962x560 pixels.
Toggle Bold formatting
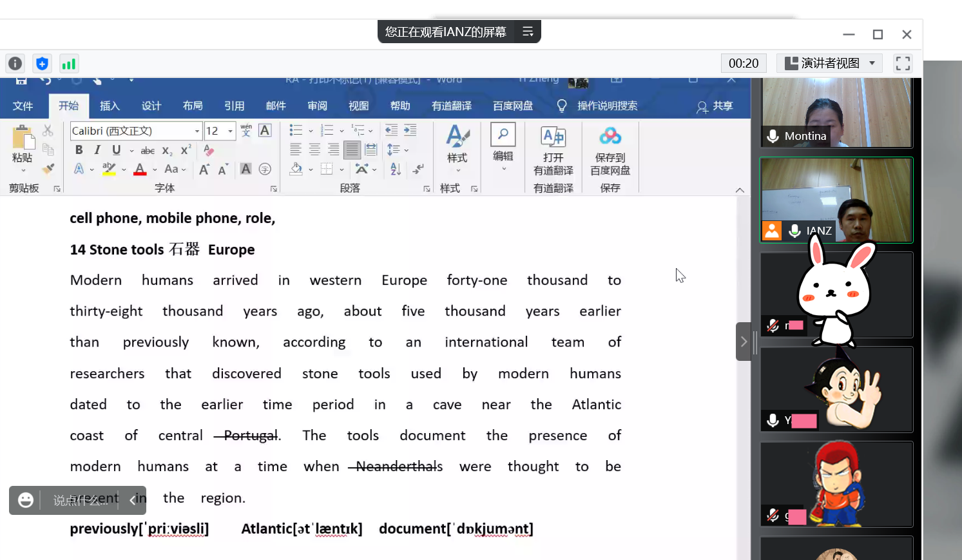click(79, 150)
